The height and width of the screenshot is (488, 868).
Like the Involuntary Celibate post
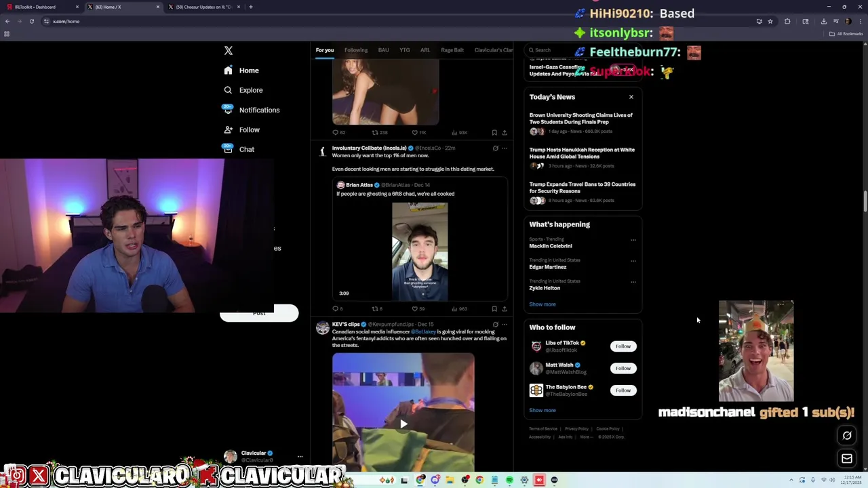pyautogui.click(x=414, y=309)
